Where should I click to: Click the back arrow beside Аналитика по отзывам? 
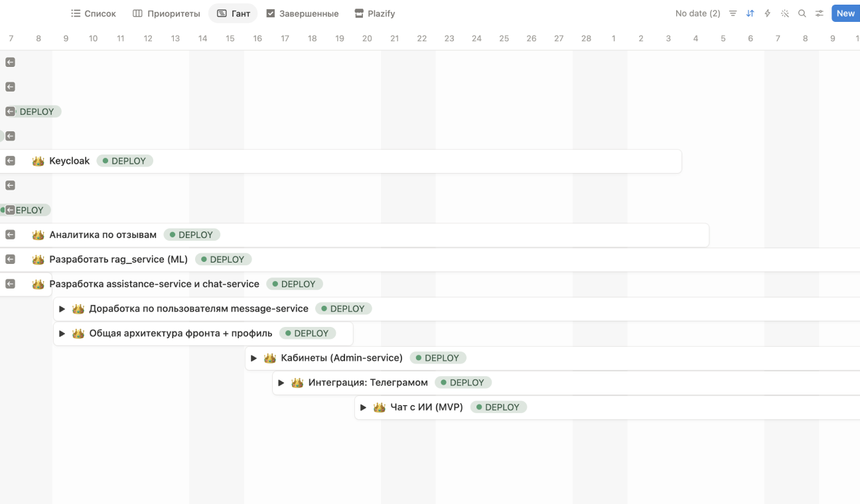10,235
